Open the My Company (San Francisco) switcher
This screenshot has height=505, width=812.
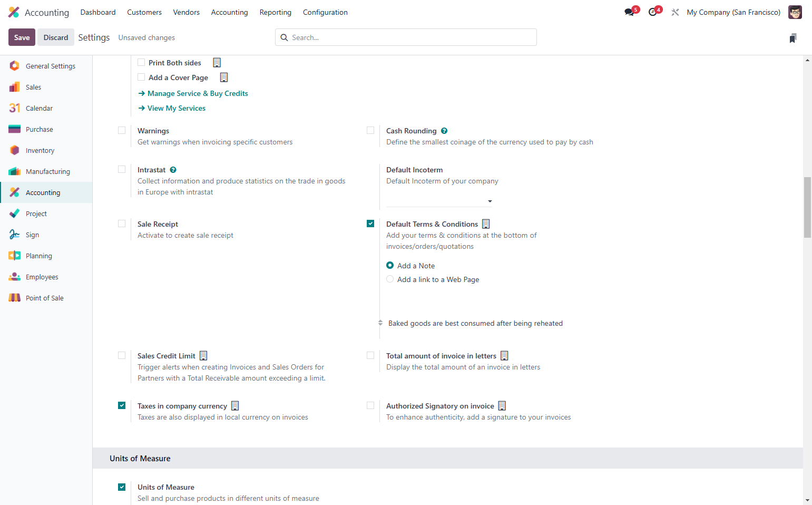tap(733, 12)
